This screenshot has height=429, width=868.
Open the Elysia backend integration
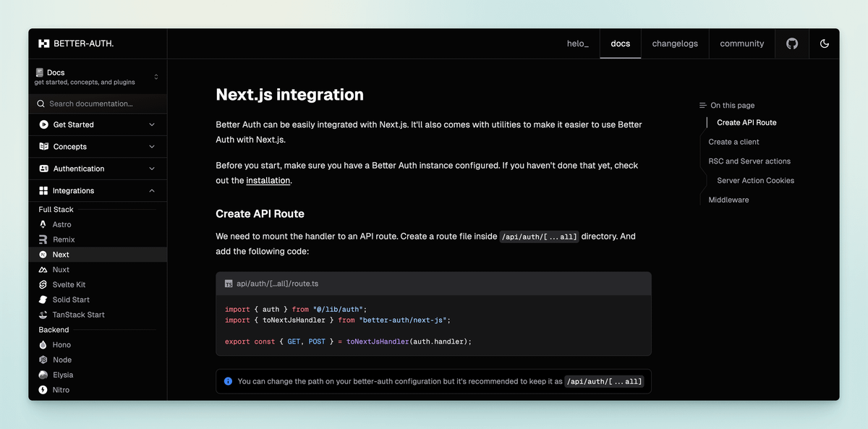coord(63,375)
